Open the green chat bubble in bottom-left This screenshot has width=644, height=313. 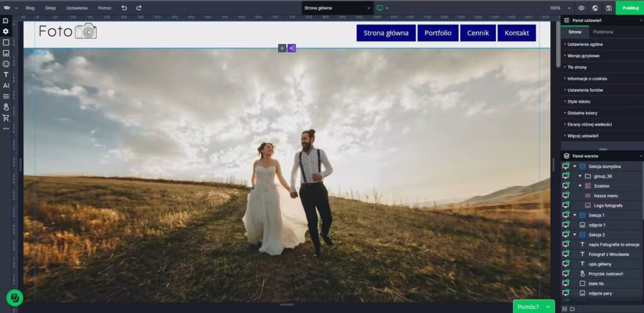[x=14, y=297]
